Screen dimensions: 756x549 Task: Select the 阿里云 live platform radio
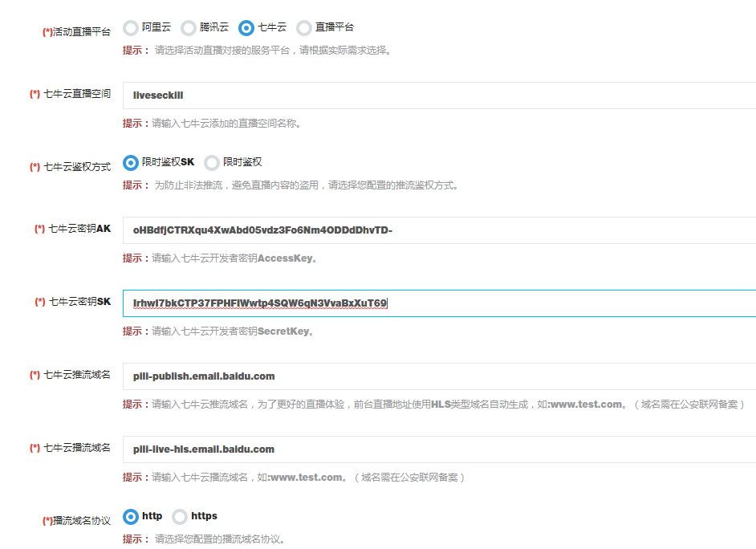(x=131, y=28)
